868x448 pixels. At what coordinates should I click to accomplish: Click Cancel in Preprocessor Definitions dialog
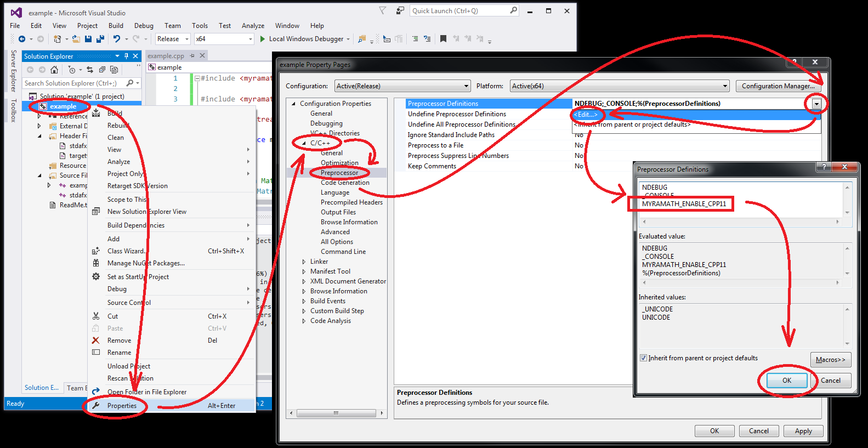831,381
